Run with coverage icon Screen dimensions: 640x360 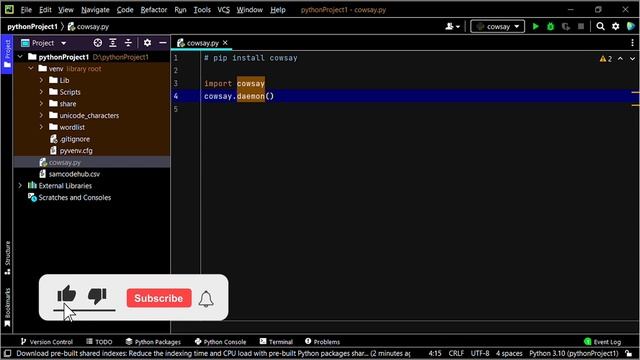566,27
